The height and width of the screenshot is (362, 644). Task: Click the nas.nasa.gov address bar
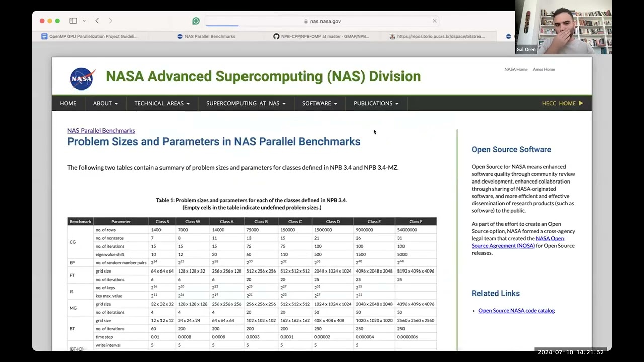[x=322, y=21]
